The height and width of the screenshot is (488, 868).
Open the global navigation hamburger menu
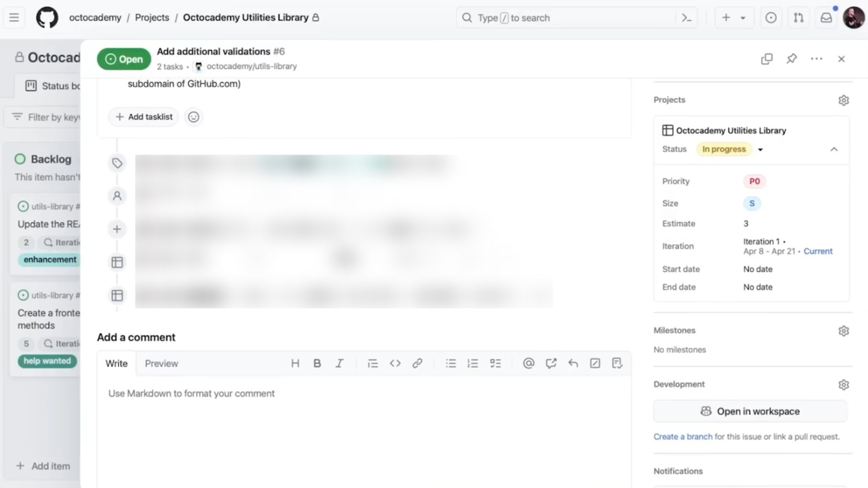tap(14, 18)
